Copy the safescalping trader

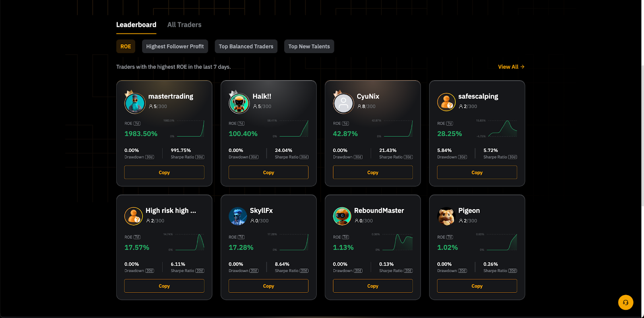(x=477, y=172)
